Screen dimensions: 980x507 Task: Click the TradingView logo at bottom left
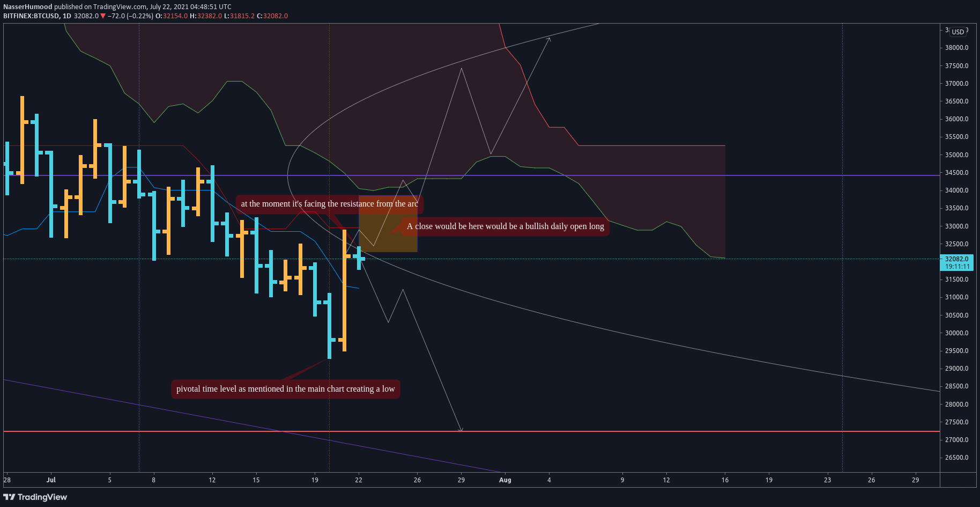coord(35,497)
